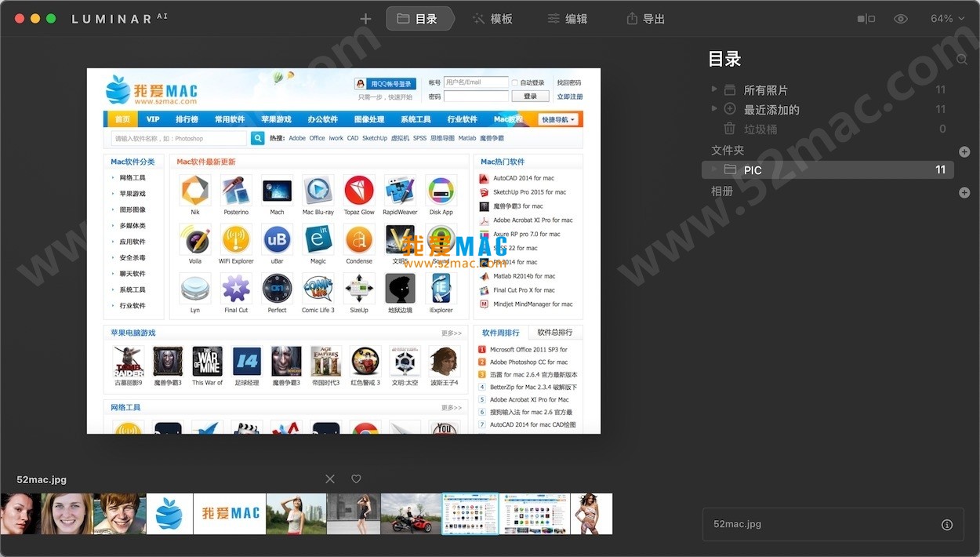Select the 所有照片 stack icon
The image size is (980, 557).
pos(730,89)
